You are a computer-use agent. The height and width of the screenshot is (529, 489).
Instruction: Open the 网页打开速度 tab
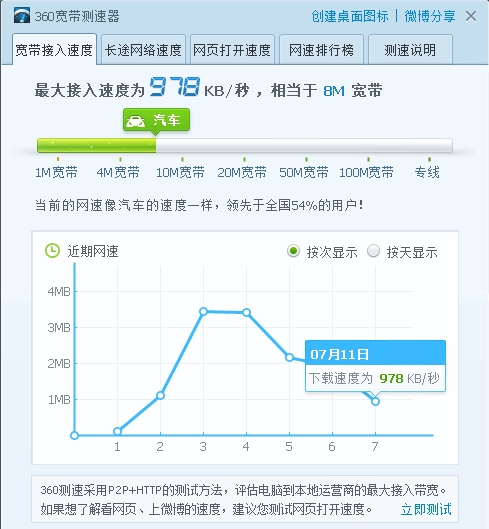[x=232, y=50]
